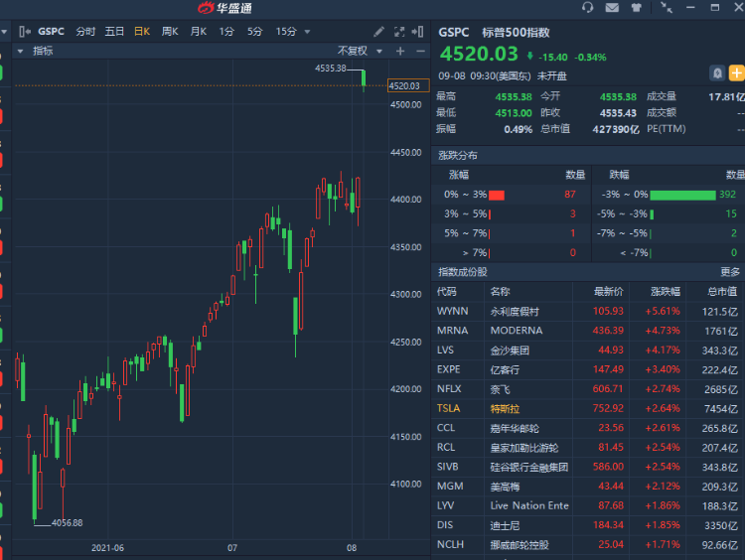Open more timeframes dropdown after 15分
This screenshot has width=745, height=560.
coord(306,32)
